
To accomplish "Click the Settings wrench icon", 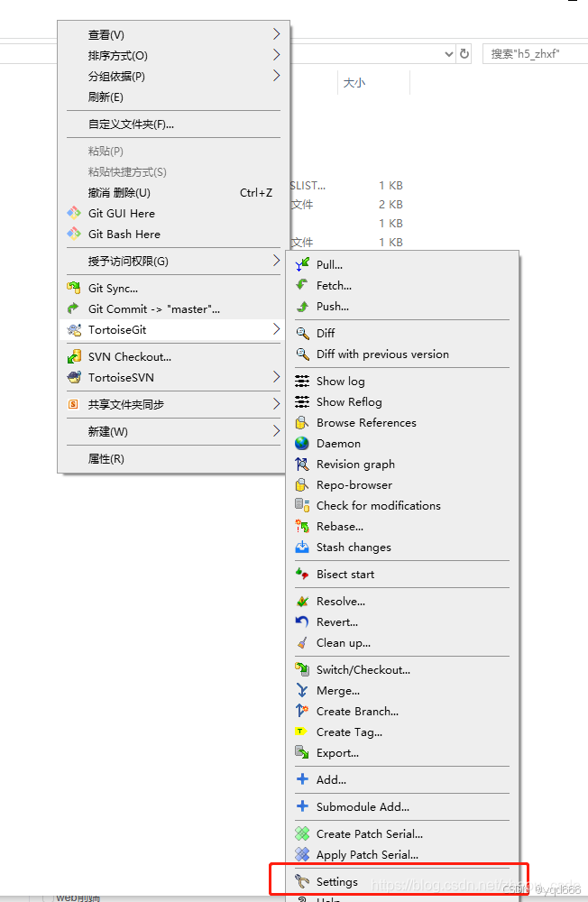I will pyautogui.click(x=302, y=881).
